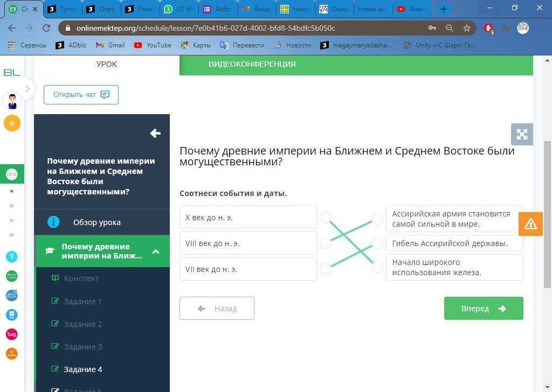
Task: Open Задание 3
Action: (x=83, y=347)
